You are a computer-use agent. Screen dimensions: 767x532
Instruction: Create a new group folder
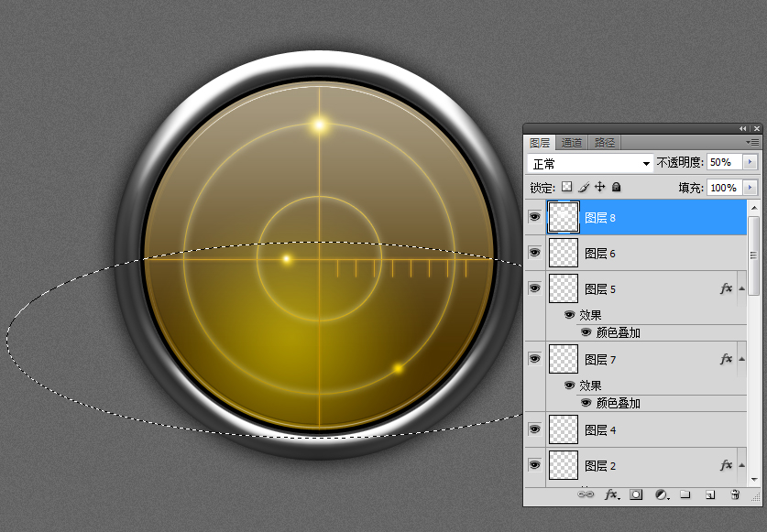[x=685, y=494]
